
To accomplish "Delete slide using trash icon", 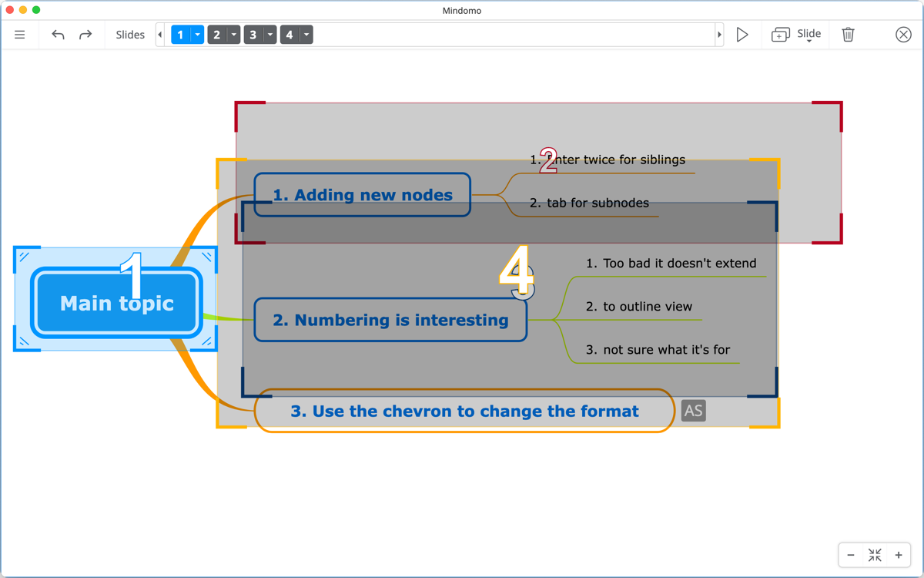I will (848, 35).
